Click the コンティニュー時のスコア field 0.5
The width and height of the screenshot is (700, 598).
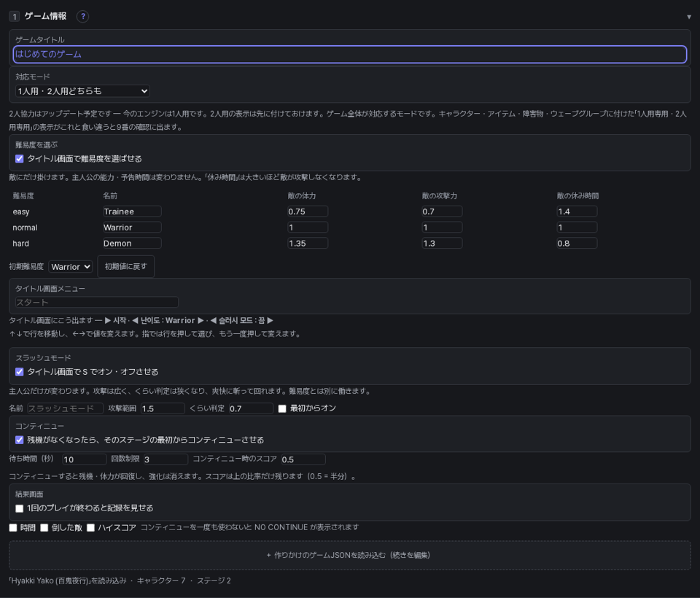tap(303, 459)
